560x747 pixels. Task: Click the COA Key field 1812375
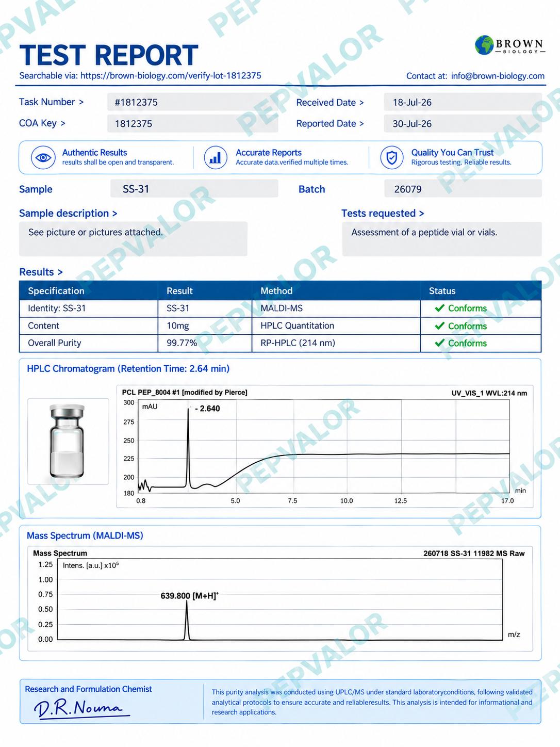[x=192, y=123]
